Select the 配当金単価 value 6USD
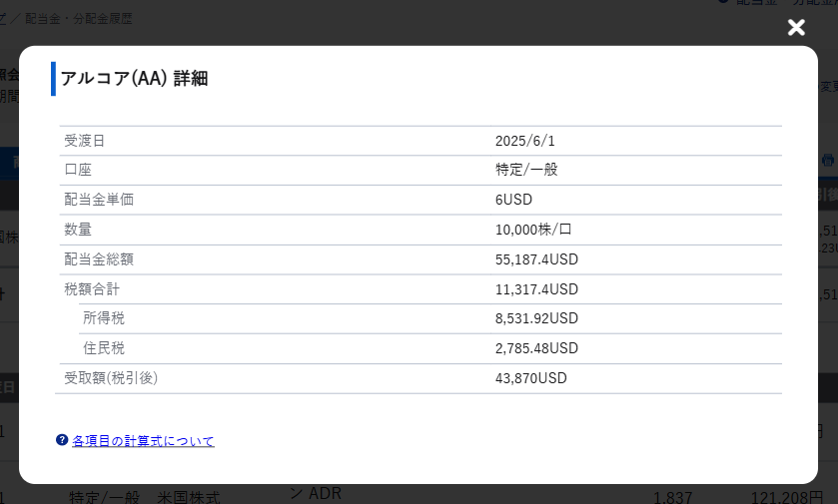The width and height of the screenshot is (838, 504). point(513,200)
